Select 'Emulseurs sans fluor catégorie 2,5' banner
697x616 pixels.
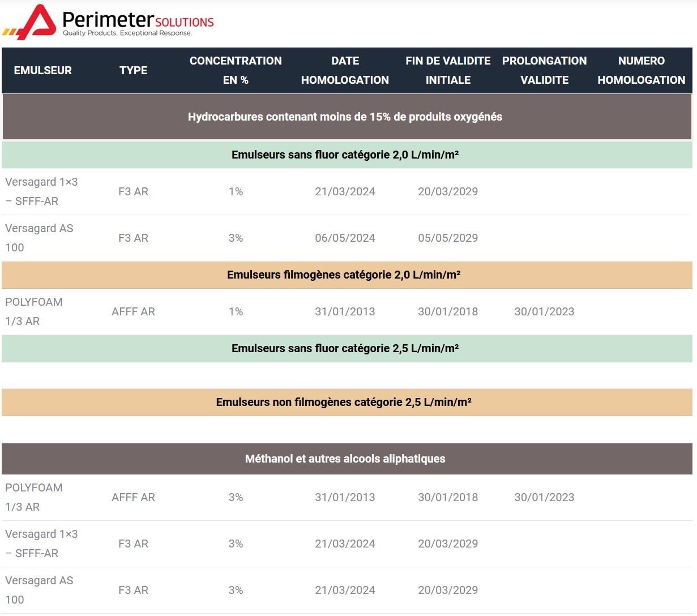pos(345,348)
